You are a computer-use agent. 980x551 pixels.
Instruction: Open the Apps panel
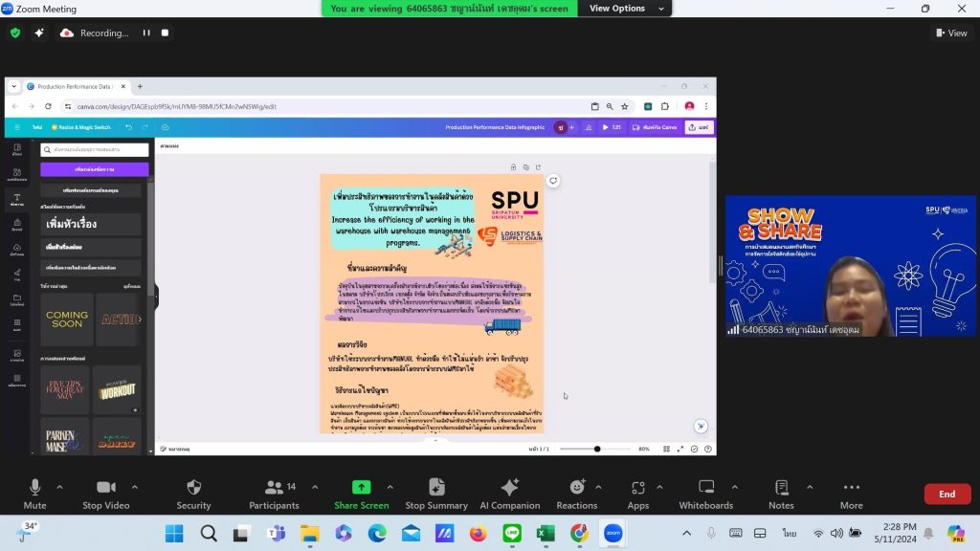[x=637, y=494]
